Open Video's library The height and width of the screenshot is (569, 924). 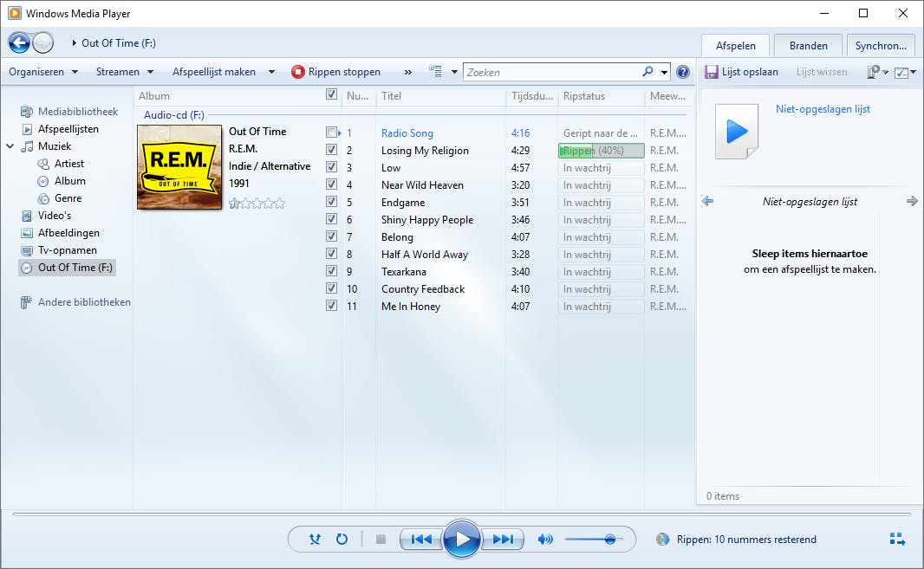point(55,216)
